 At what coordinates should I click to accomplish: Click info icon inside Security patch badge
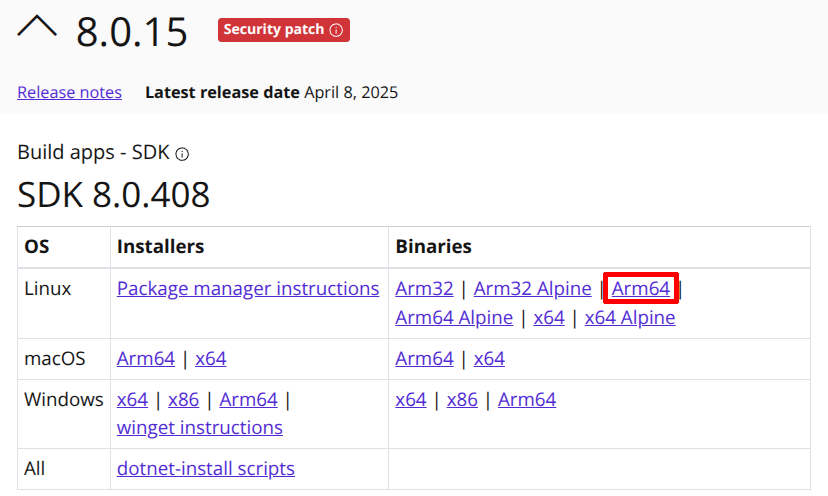pos(336,30)
